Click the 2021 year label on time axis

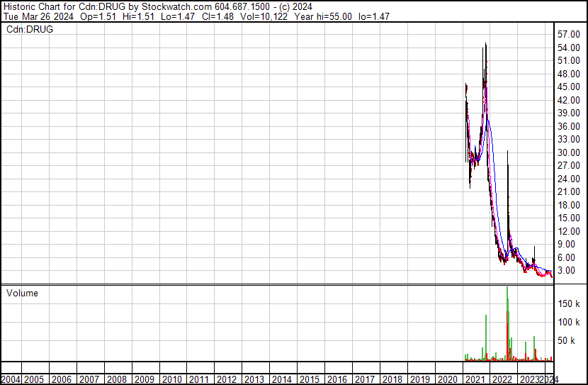[x=475, y=379]
